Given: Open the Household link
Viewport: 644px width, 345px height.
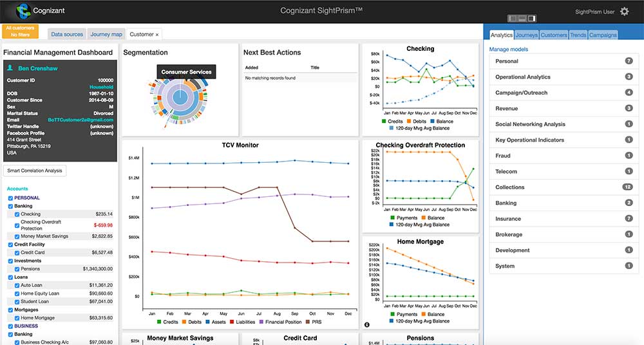Looking at the screenshot, I should [102, 87].
